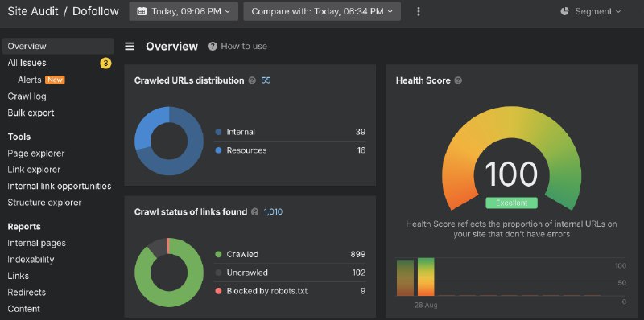The image size is (644, 320).
Task: Click the 1,010 links found count
Action: point(273,212)
